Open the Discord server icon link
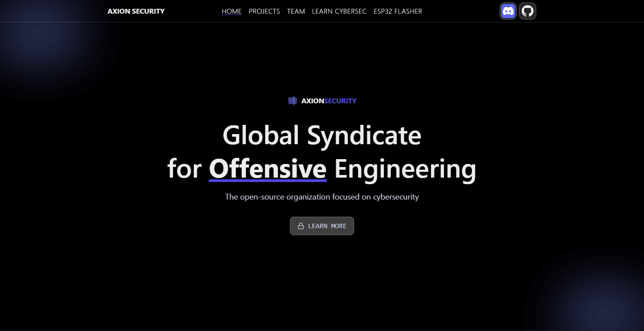This screenshot has height=331, width=644. tap(508, 11)
